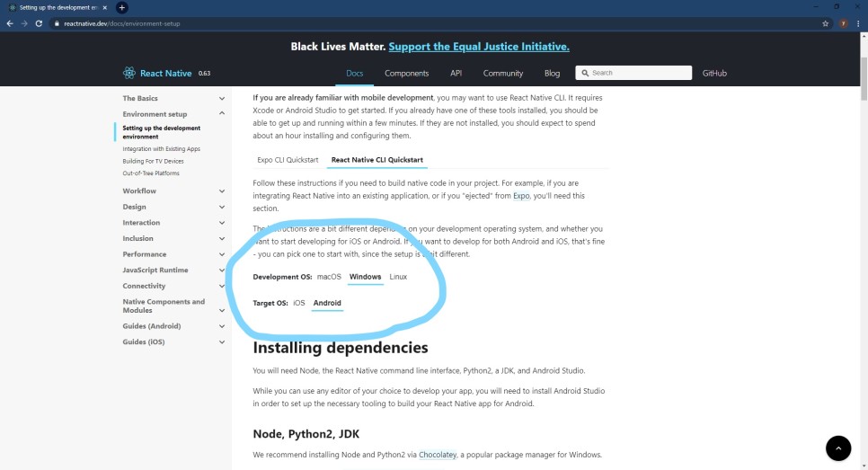Image resolution: width=868 pixels, height=470 pixels.
Task: Open Out-of-Tree Platforms page
Action: 151,173
